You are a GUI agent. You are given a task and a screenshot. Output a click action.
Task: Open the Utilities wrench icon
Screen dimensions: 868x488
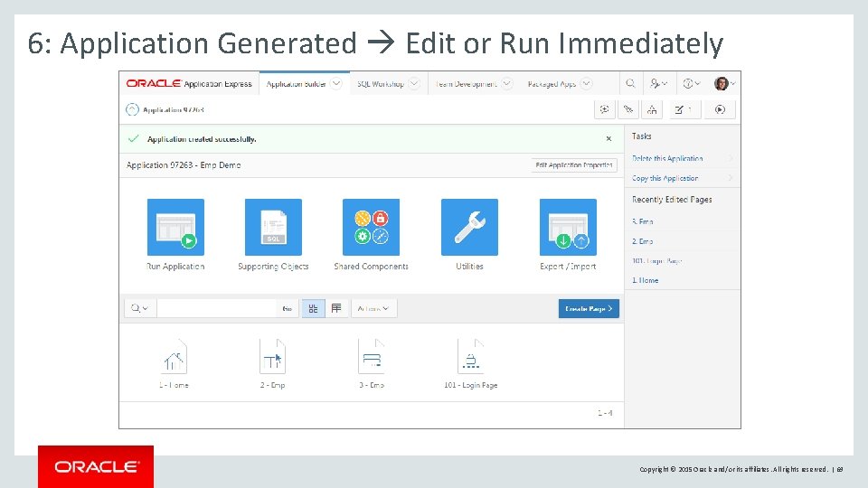tap(469, 228)
